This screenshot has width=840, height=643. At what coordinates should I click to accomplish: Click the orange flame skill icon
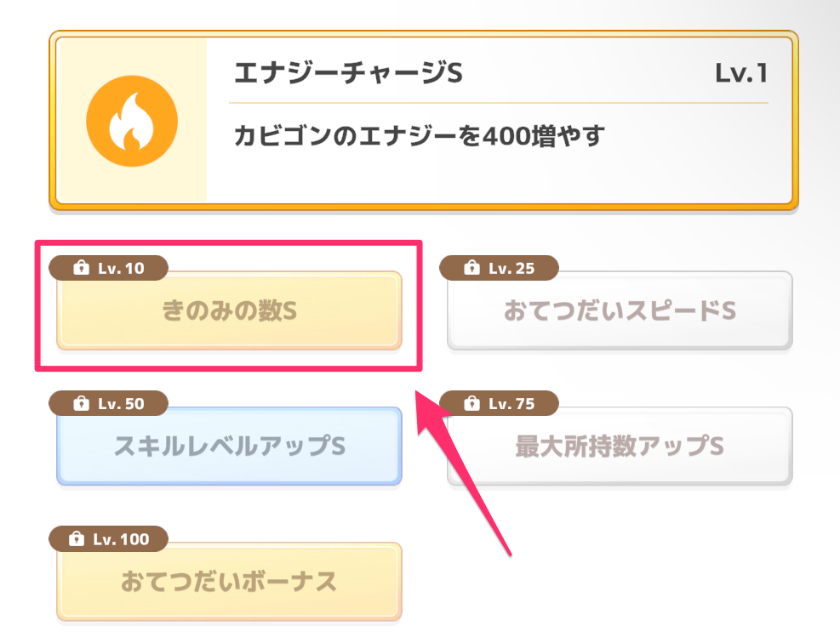click(x=132, y=120)
